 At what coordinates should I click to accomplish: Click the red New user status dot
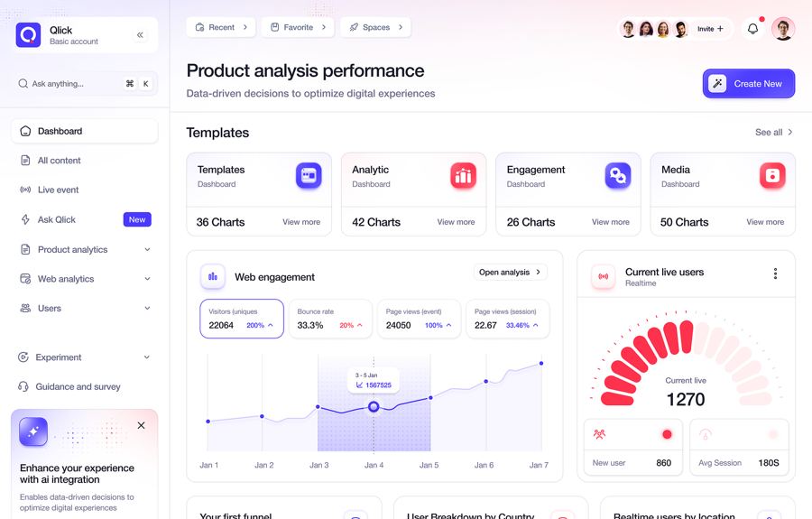tap(667, 434)
